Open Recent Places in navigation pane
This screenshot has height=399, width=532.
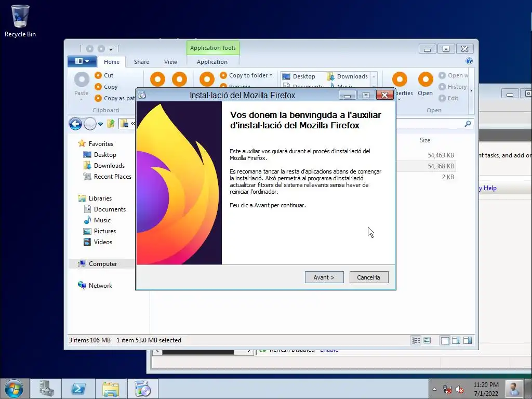tap(108, 177)
